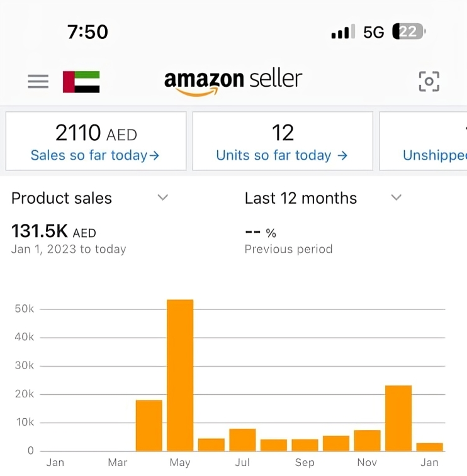This screenshot has width=467, height=476.
Task: Tap the December sales bar above 20k
Action: coord(398,418)
